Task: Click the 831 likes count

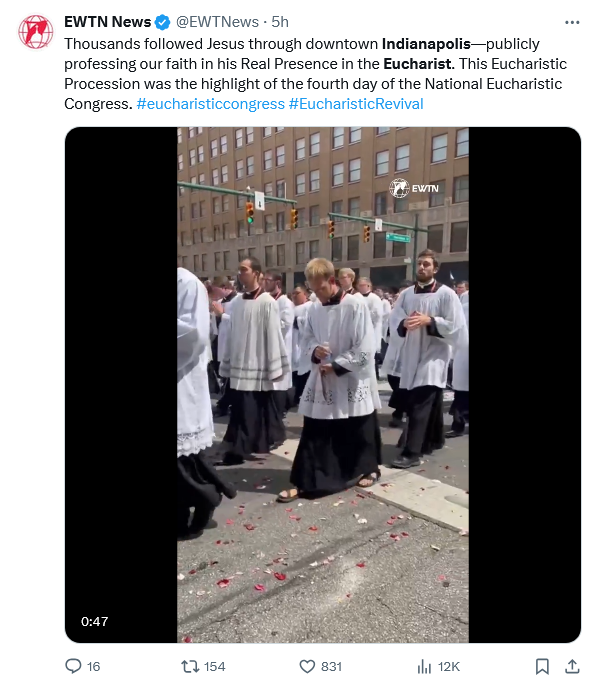Action: 331,666
